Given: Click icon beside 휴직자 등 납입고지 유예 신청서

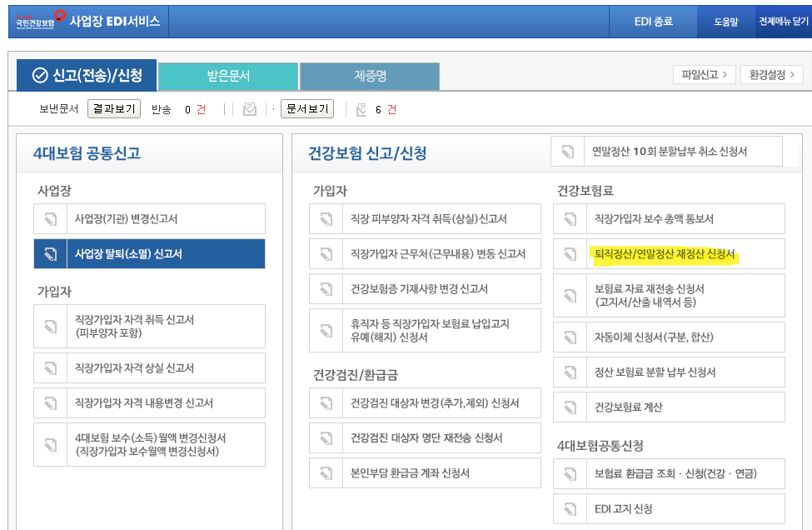Looking at the screenshot, I should pos(326,331).
